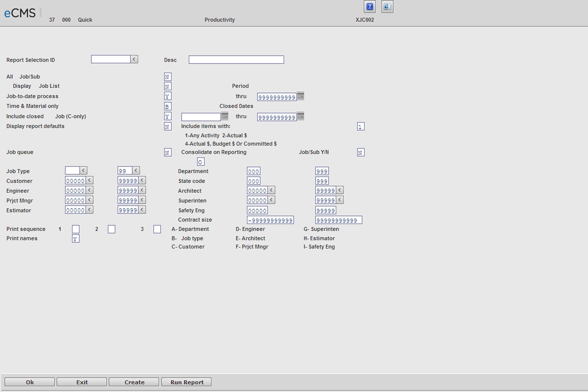Open calendar for Closed Dates start field
588x392 pixels.
coord(225,116)
